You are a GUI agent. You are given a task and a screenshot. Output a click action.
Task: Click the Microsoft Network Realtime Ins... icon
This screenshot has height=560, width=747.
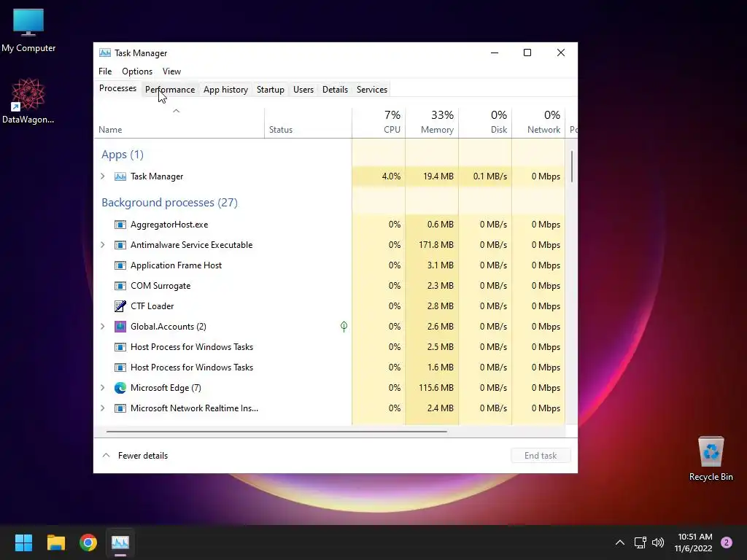[120, 408]
